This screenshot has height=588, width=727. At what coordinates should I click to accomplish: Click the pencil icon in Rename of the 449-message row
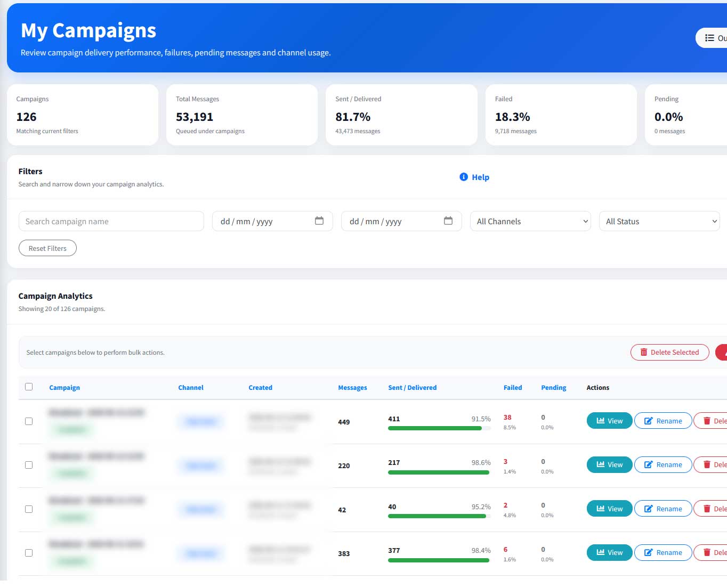coord(649,421)
